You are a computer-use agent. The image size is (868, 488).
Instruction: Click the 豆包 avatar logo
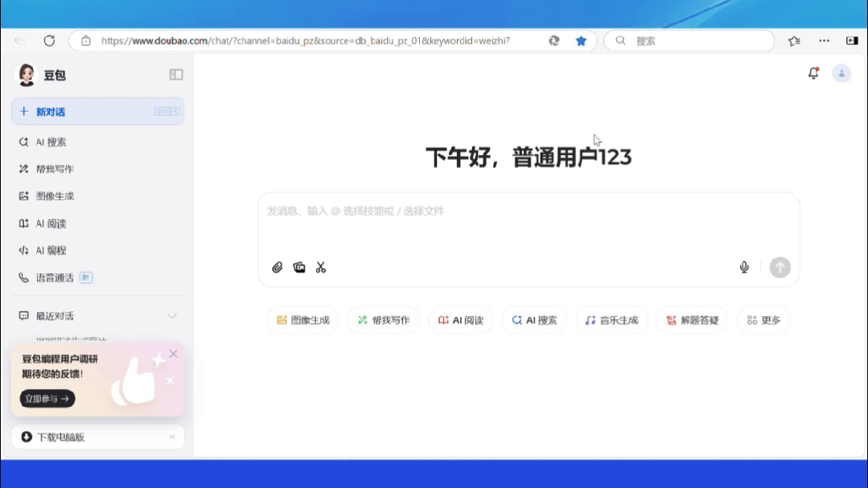coord(27,75)
